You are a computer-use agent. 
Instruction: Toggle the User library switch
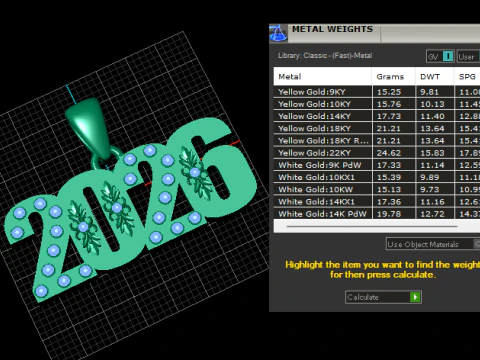(x=468, y=57)
